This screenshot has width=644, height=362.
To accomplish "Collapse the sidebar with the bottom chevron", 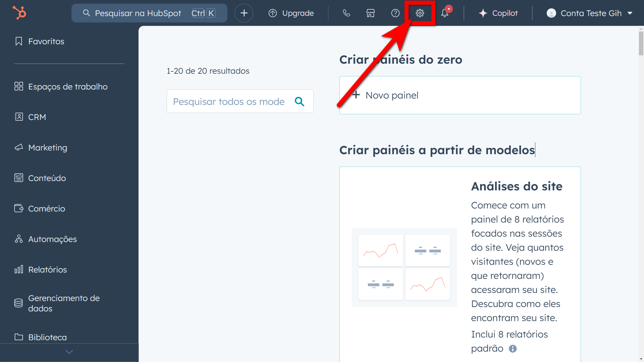I will point(69,352).
